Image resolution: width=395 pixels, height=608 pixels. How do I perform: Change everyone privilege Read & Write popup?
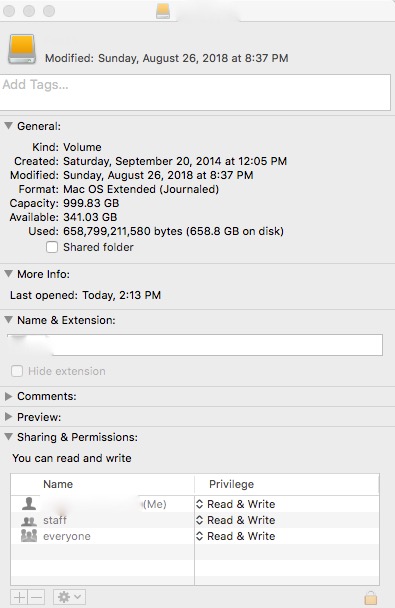[236, 536]
